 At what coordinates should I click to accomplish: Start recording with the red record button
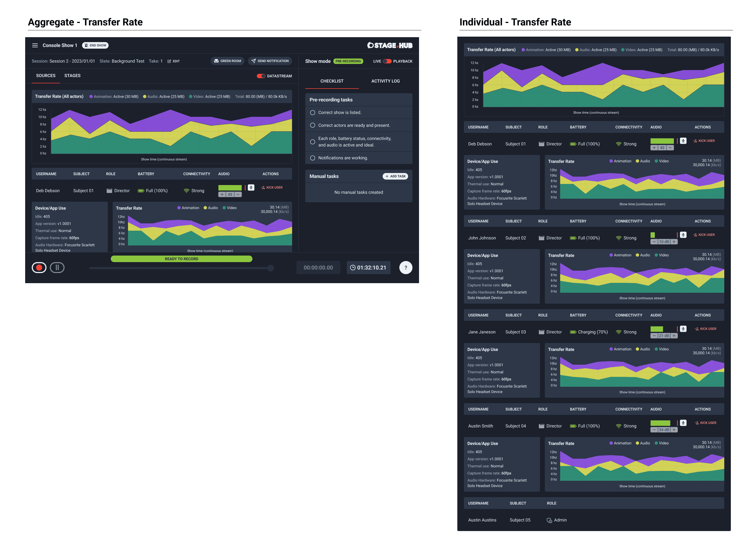[39, 268]
